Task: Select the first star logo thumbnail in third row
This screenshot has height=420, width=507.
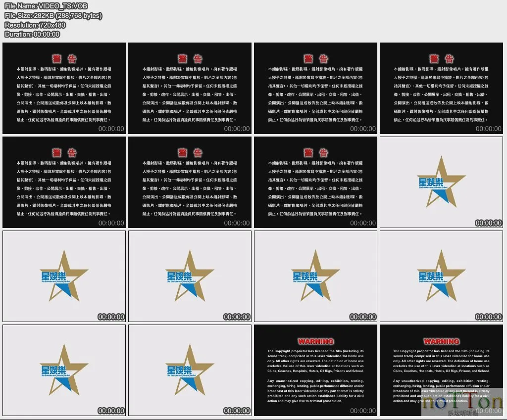Action: (x=64, y=277)
